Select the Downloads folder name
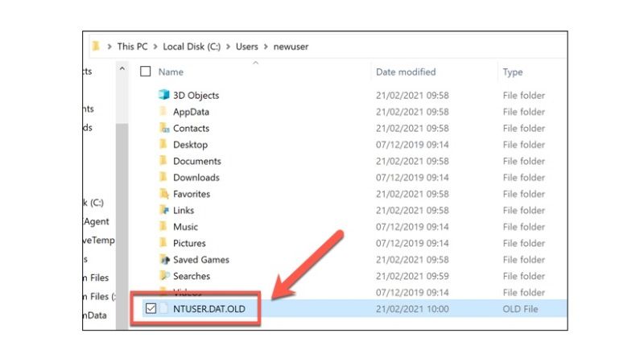 196,177
